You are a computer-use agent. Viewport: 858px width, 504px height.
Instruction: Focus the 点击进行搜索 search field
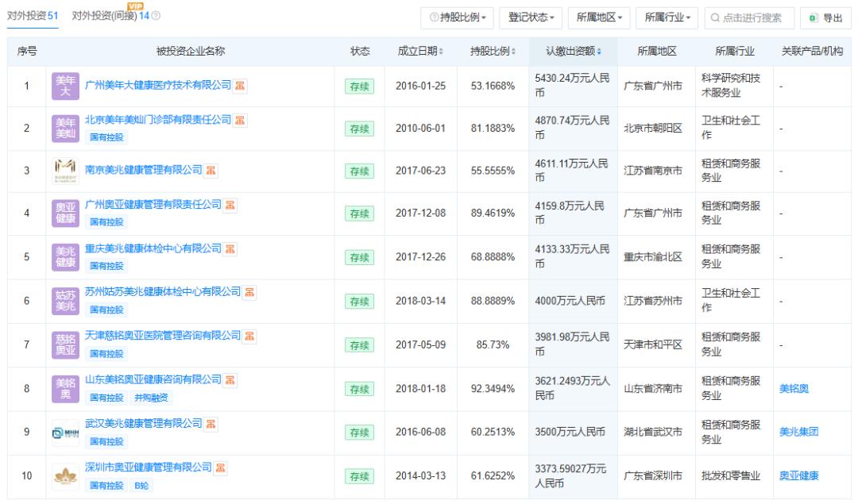[749, 17]
